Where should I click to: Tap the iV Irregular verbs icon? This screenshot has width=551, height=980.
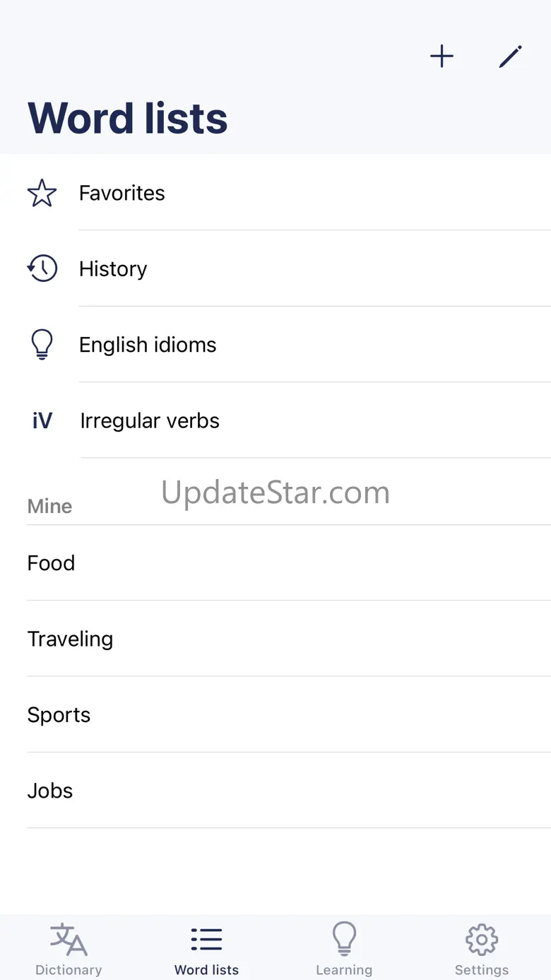(42, 421)
